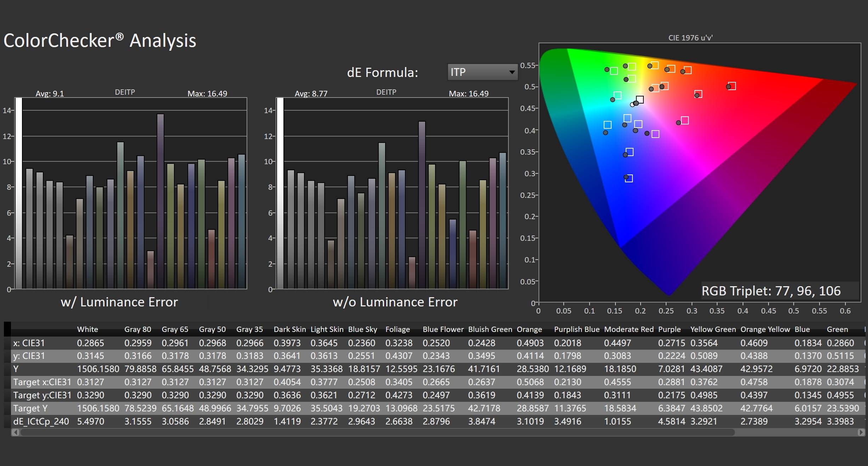Select the Purplish Blue column header
868x466 pixels.
tap(576, 329)
